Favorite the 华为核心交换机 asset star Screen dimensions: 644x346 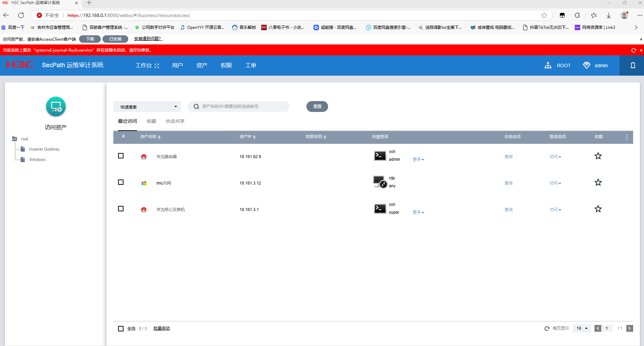598,209
